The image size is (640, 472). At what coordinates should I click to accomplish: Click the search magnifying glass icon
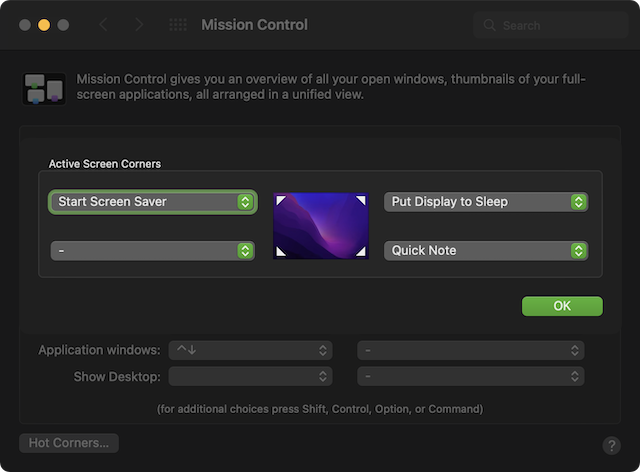(x=489, y=25)
